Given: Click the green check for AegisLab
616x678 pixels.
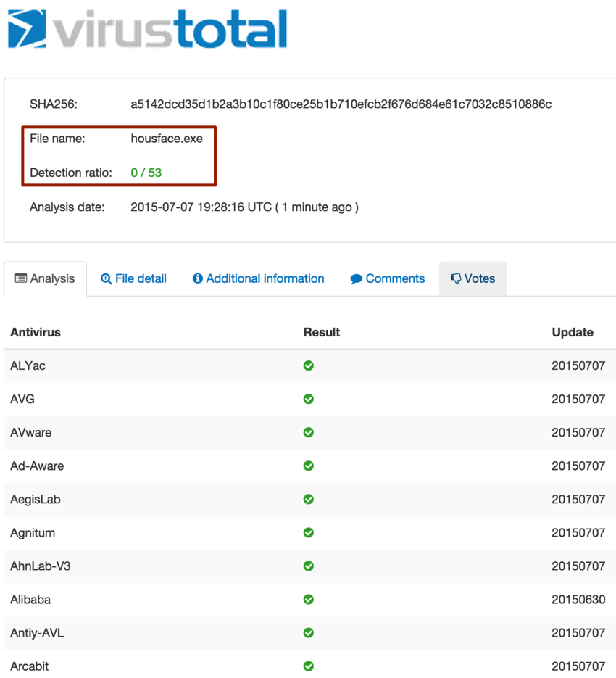Looking at the screenshot, I should (309, 500).
